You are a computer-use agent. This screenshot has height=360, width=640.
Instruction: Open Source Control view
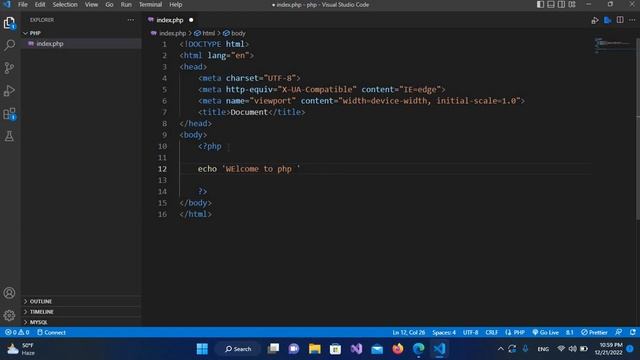click(9, 68)
